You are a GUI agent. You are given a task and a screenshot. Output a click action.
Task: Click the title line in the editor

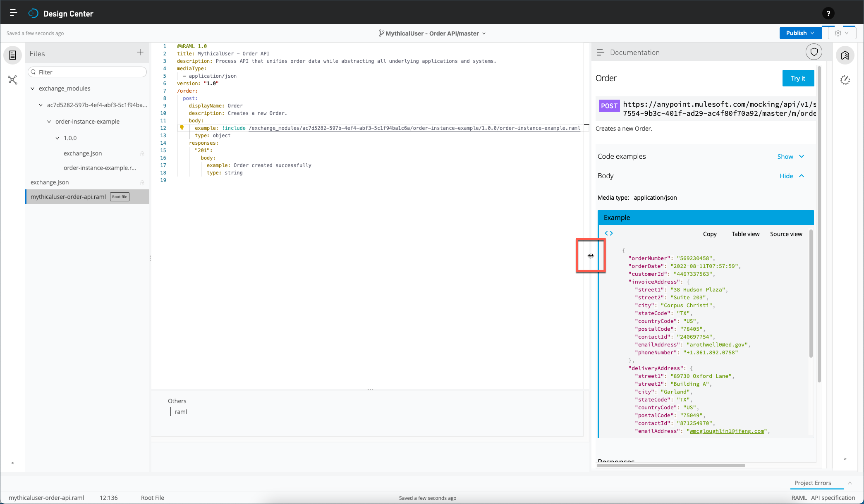click(223, 54)
